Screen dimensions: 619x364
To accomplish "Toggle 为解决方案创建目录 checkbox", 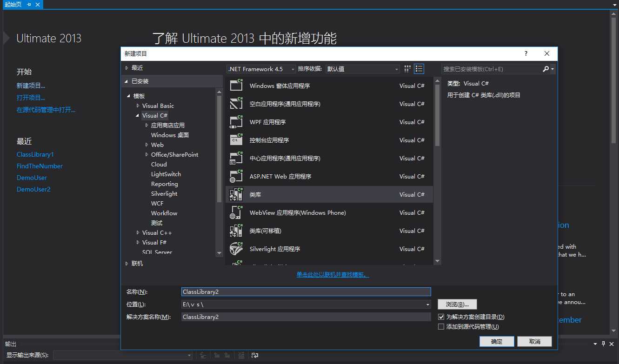I will point(441,317).
